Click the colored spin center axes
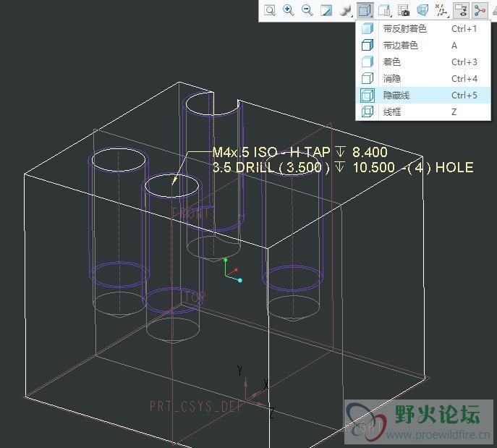This screenshot has width=497, height=448. pyautogui.click(x=233, y=271)
